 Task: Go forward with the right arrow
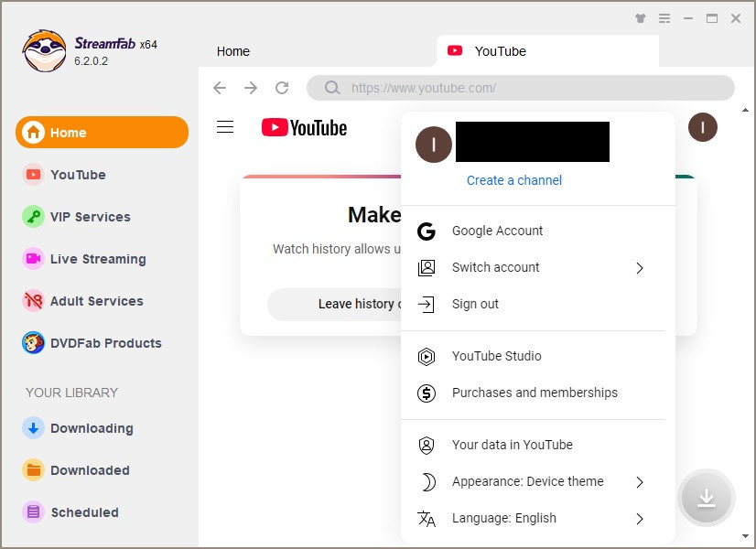pyautogui.click(x=251, y=88)
